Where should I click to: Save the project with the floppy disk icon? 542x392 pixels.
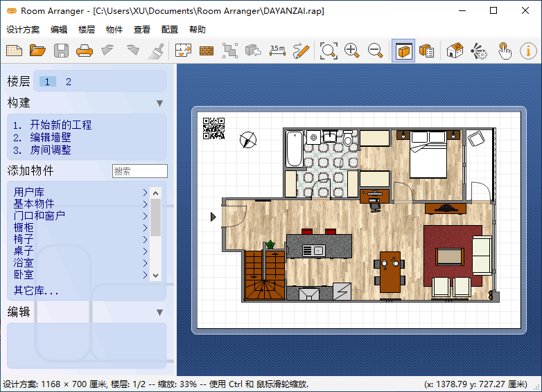click(x=61, y=51)
